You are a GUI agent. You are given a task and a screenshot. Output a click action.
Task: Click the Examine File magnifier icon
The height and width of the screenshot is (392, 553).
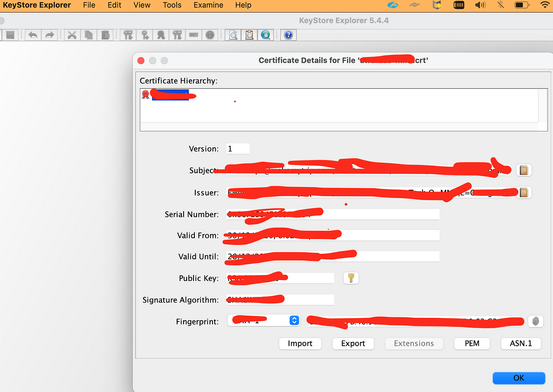point(233,35)
